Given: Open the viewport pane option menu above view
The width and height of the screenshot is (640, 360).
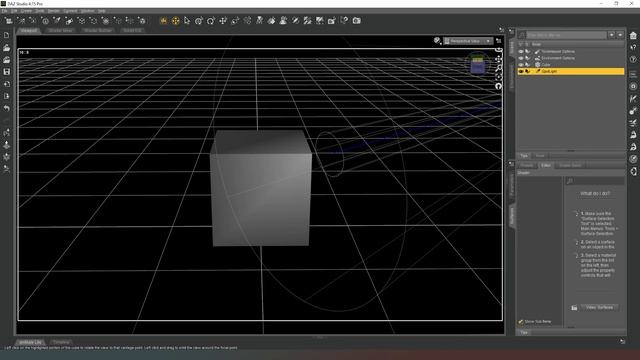Looking at the screenshot, I should coord(501,30).
